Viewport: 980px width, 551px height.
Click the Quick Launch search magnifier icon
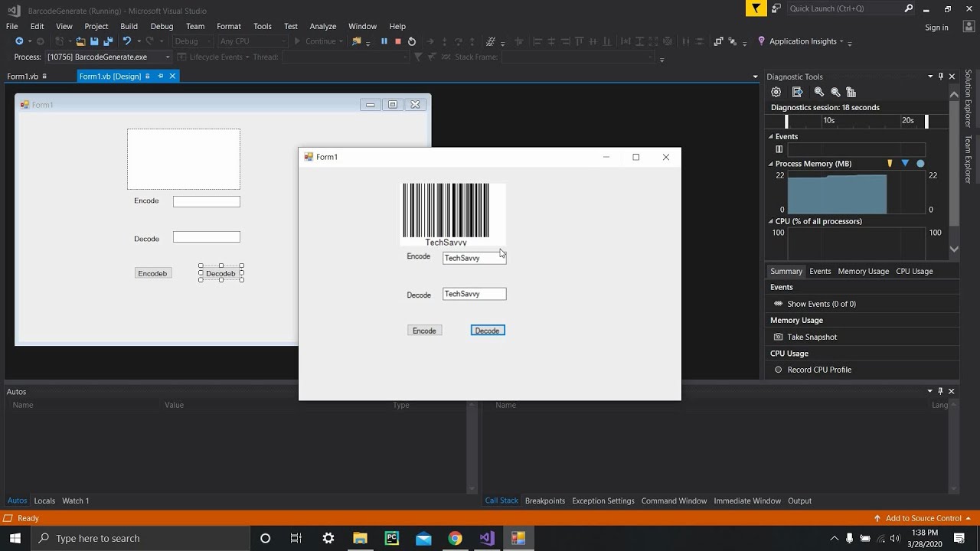pyautogui.click(x=909, y=8)
